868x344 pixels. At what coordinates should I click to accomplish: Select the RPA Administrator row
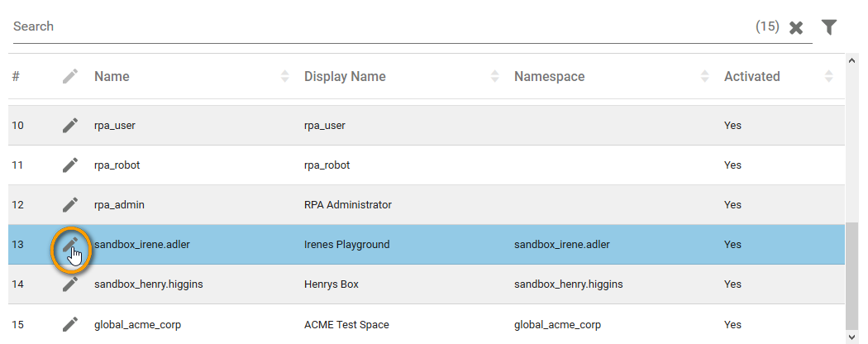tap(348, 205)
